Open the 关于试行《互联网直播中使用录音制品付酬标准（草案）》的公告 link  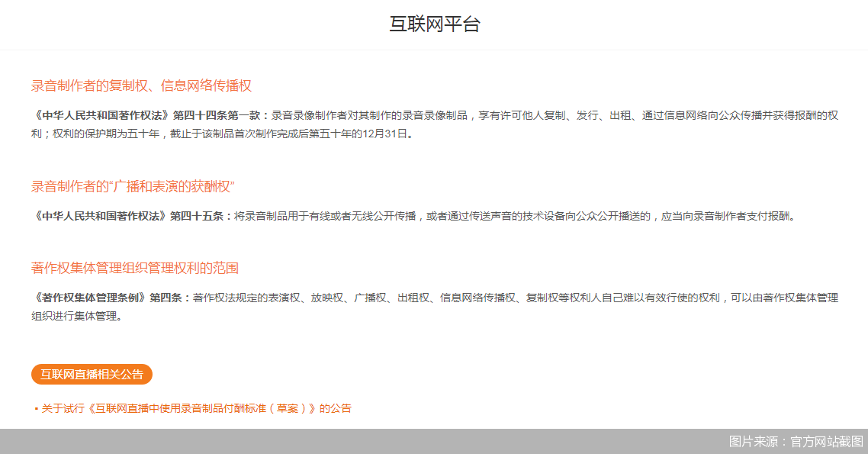coord(196,409)
